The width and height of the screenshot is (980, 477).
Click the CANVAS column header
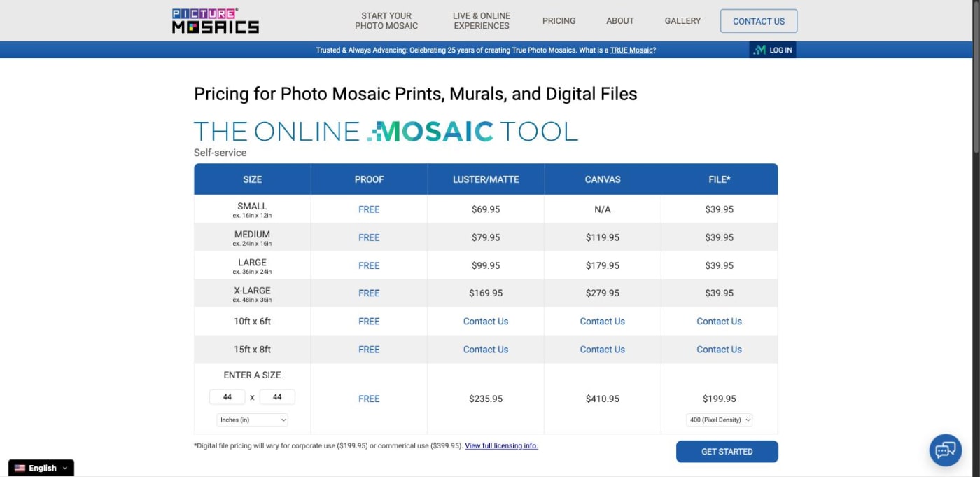603,179
